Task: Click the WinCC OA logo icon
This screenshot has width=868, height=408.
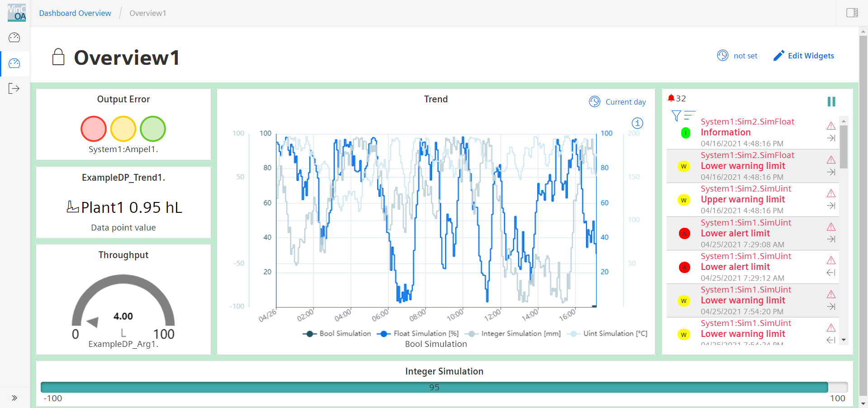Action: [16, 13]
